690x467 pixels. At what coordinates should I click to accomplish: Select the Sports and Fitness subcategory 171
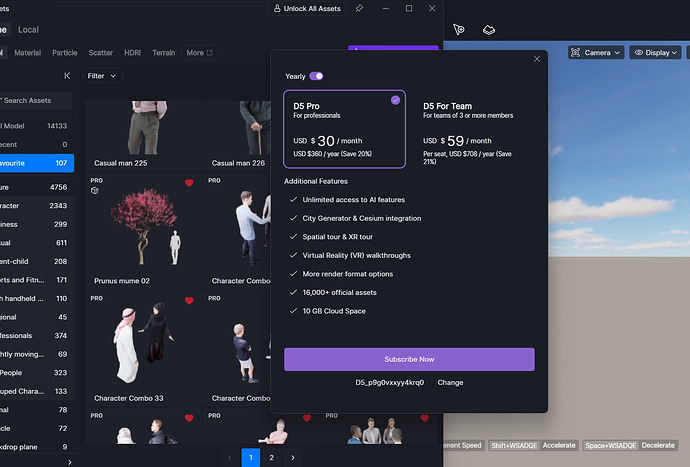pyautogui.click(x=37, y=279)
